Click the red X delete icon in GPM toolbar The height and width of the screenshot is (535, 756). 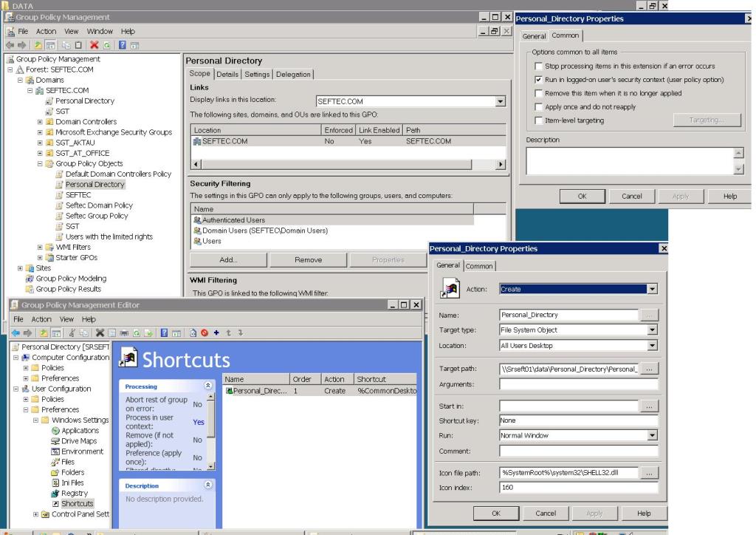94,45
